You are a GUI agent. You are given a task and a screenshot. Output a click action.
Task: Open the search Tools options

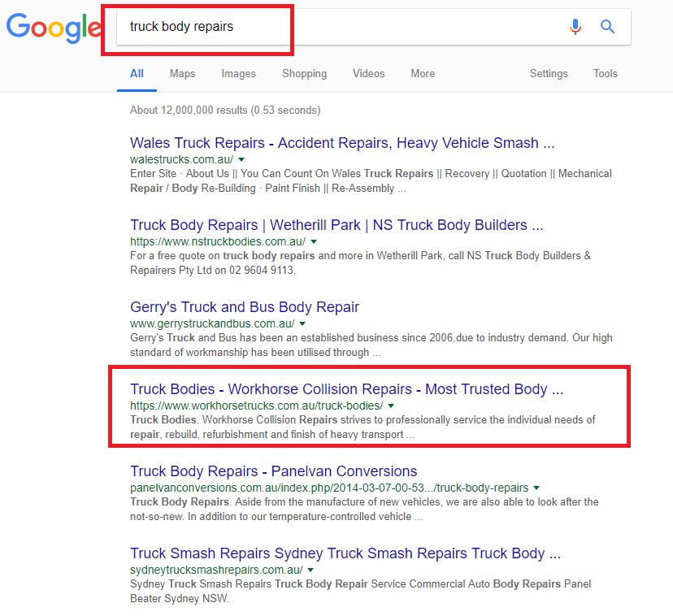[606, 74]
